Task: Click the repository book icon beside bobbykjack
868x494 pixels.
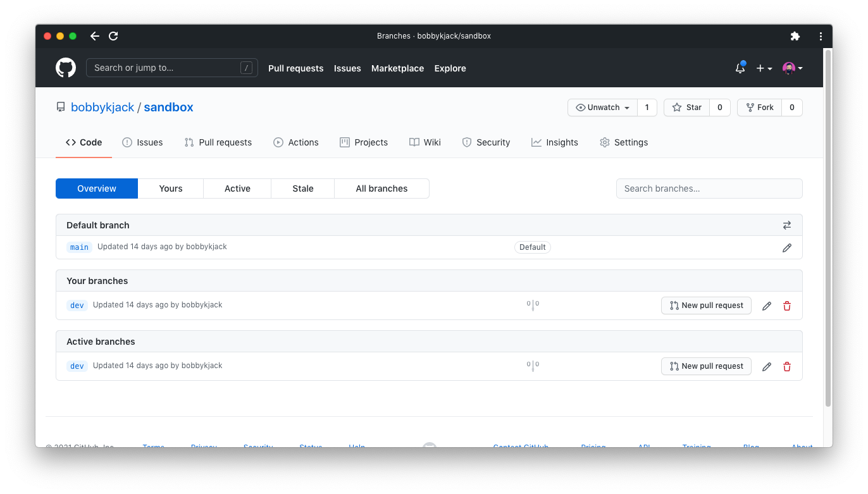Action: coord(60,107)
